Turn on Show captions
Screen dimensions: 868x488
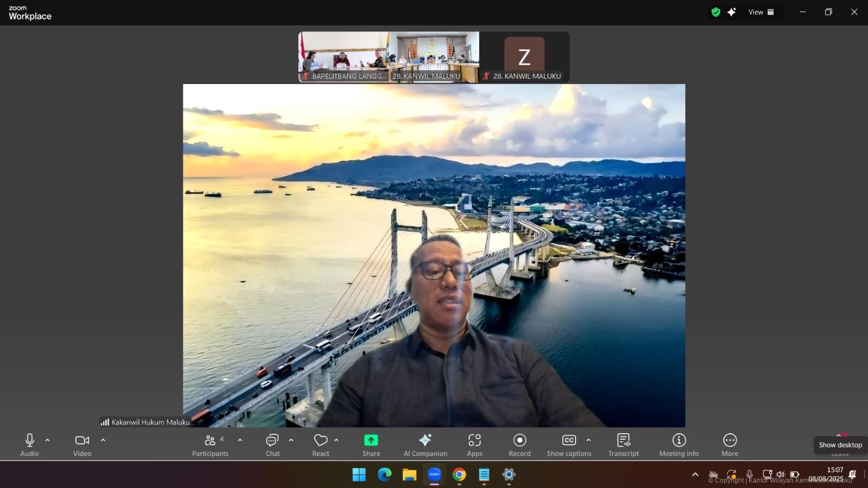pyautogui.click(x=569, y=445)
